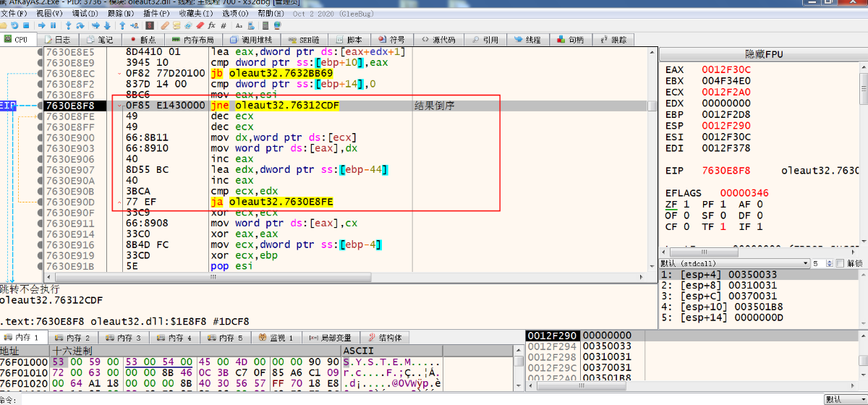Click the 隐藏FPU button
868x405 pixels.
point(764,54)
